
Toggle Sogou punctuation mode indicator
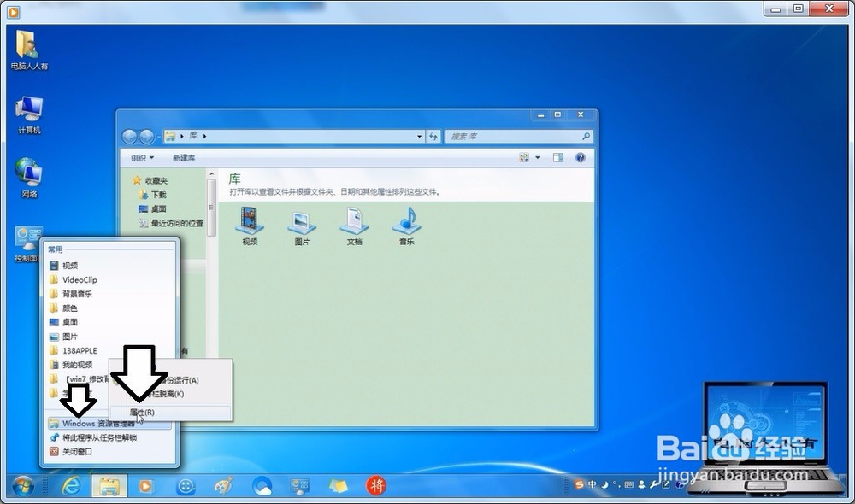click(616, 483)
